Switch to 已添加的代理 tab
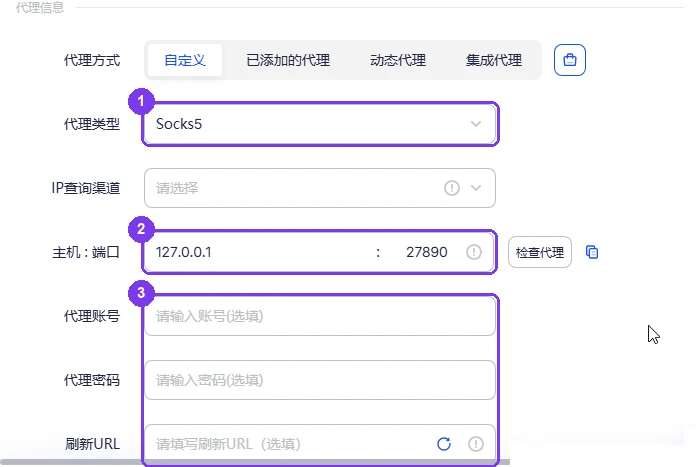 (x=288, y=60)
